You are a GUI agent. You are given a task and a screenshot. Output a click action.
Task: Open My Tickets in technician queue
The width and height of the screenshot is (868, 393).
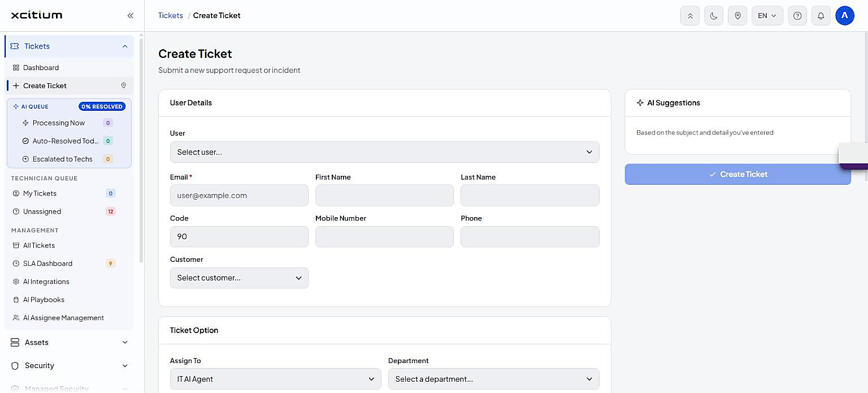click(x=70, y=193)
